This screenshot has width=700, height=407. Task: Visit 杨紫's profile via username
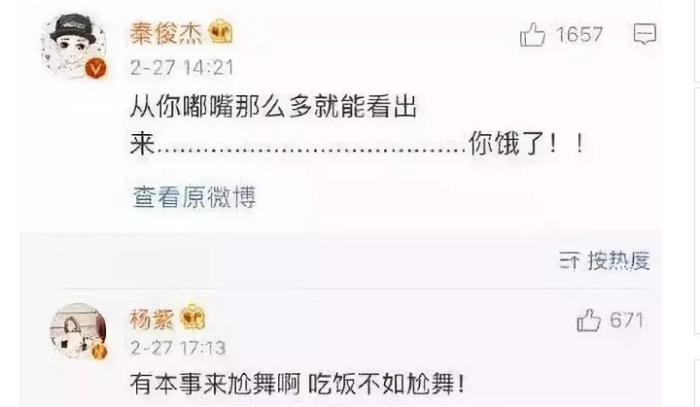click(x=152, y=319)
